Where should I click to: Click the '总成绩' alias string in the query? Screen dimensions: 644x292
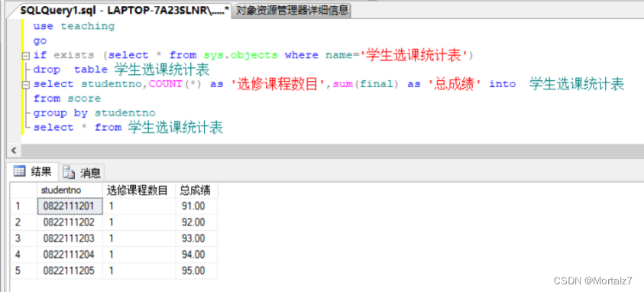[455, 84]
